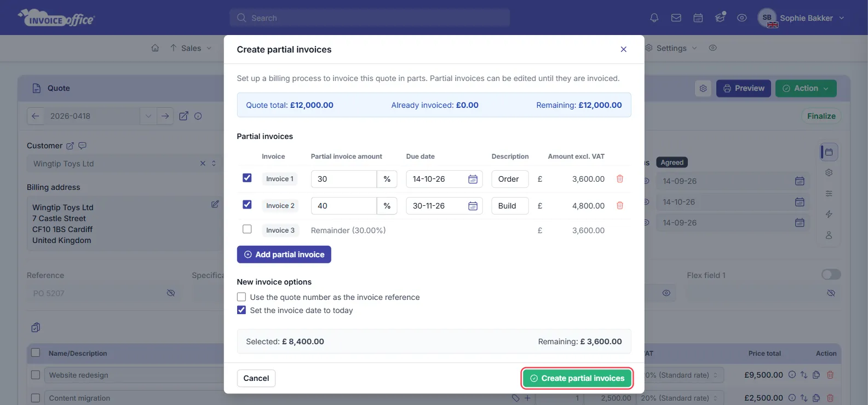Open the Action dropdown button
Screen dimensions: 868x405
point(806,89)
